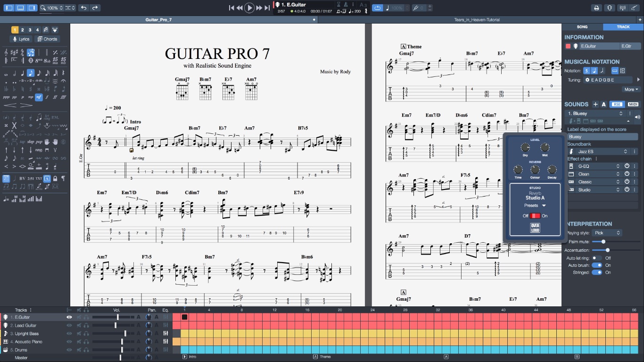Click the Print icon

596,8
